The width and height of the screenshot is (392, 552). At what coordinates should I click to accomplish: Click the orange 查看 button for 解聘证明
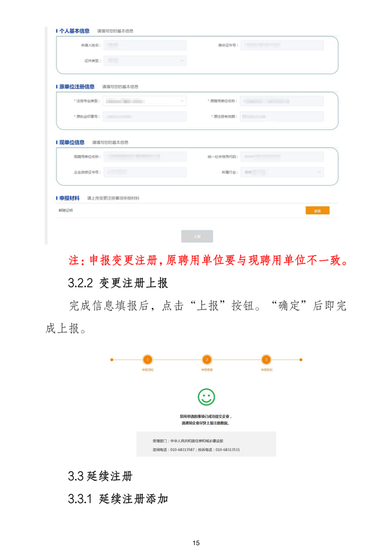(x=317, y=211)
